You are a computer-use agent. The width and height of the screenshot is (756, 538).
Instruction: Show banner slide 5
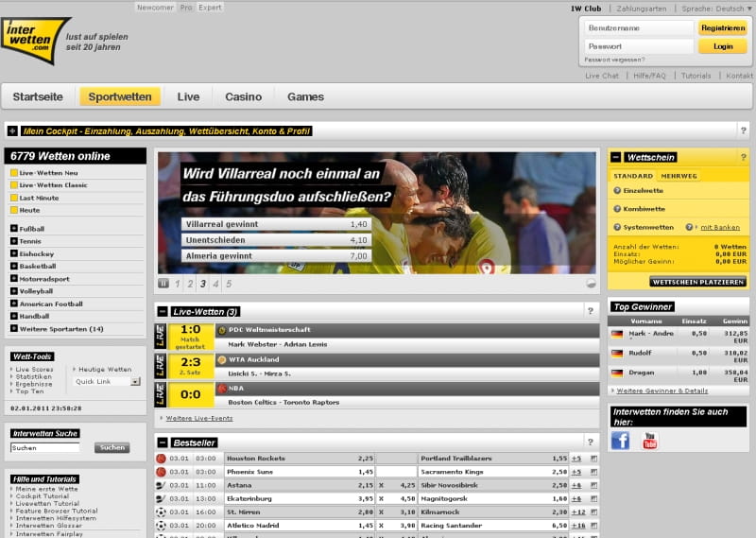(x=229, y=284)
